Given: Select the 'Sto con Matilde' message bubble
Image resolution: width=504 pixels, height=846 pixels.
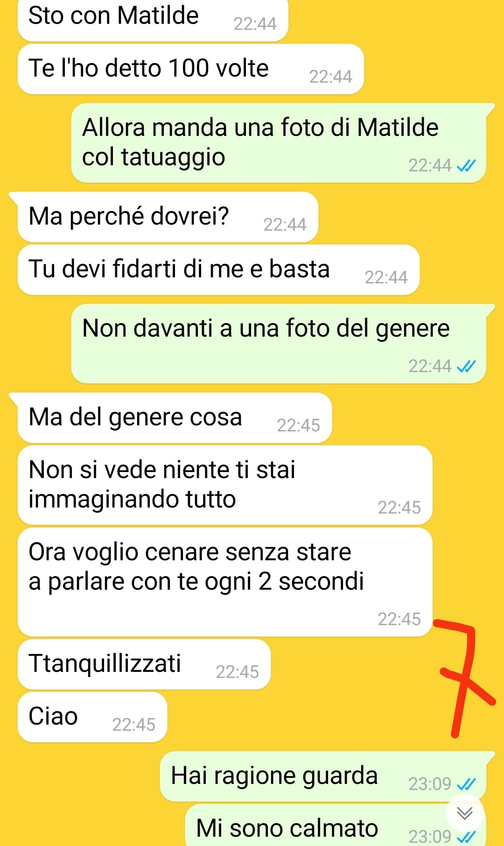Looking at the screenshot, I should 153,20.
